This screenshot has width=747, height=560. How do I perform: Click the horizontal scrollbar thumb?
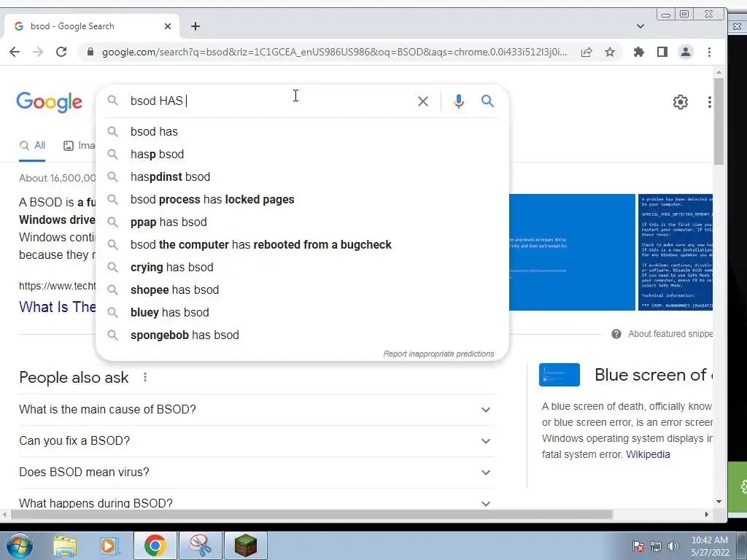(311, 514)
